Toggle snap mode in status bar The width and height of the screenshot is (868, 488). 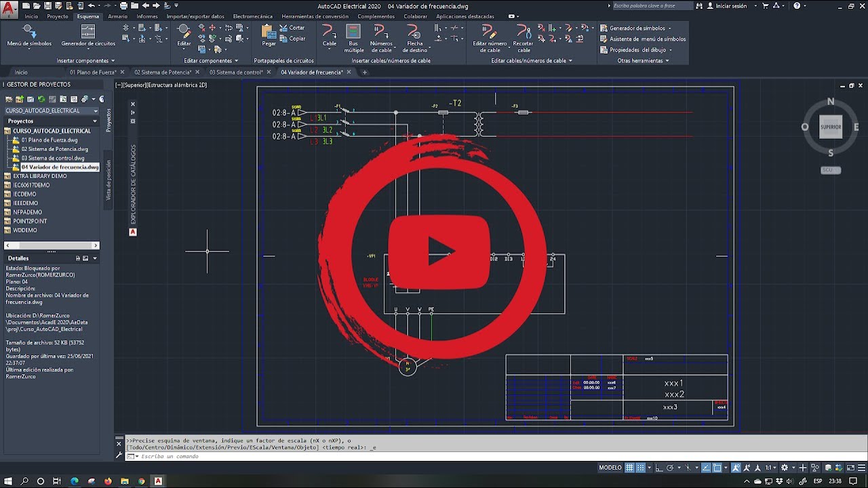click(640, 468)
